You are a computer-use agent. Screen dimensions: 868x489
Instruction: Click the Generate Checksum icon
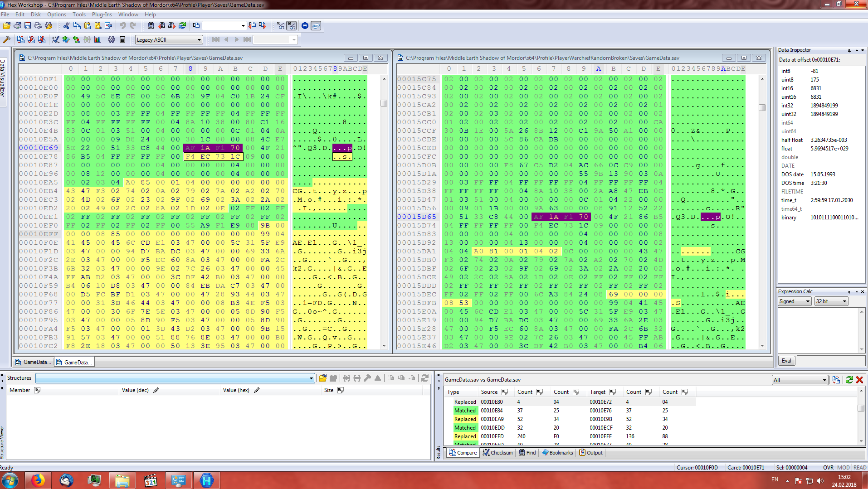(55, 40)
